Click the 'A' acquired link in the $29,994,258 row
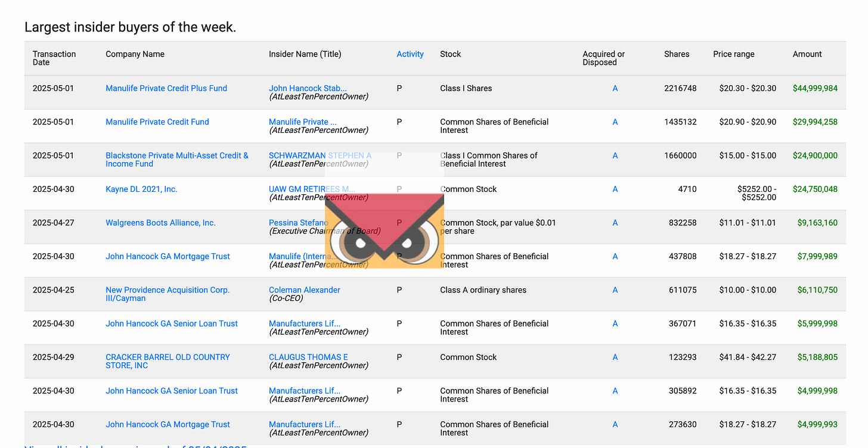868x448 pixels. pyautogui.click(x=615, y=122)
